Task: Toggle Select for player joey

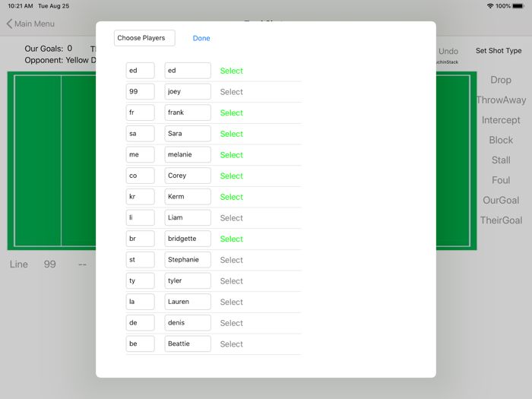Action: pos(231,92)
